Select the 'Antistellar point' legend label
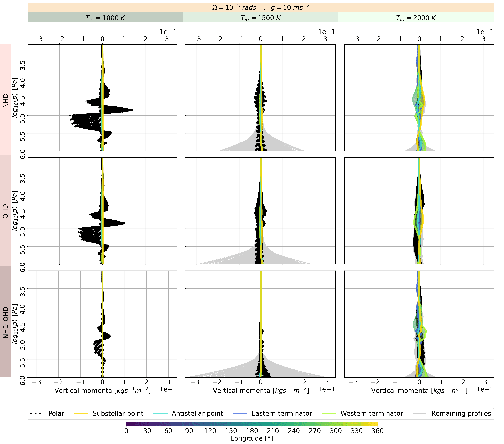This screenshot has width=504, height=444. point(197,413)
